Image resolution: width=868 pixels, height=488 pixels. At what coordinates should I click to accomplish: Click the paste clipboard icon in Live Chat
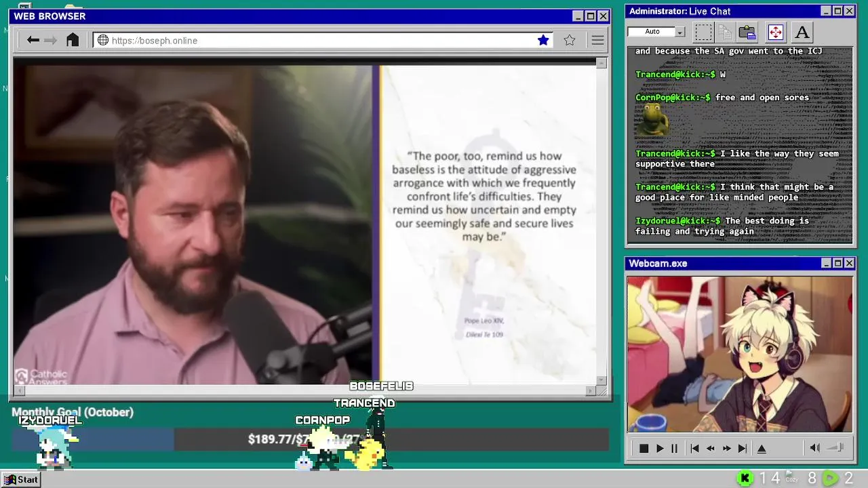(x=747, y=32)
